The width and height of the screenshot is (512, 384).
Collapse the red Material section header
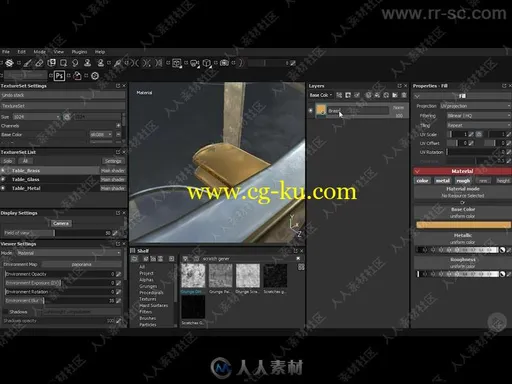[417, 171]
